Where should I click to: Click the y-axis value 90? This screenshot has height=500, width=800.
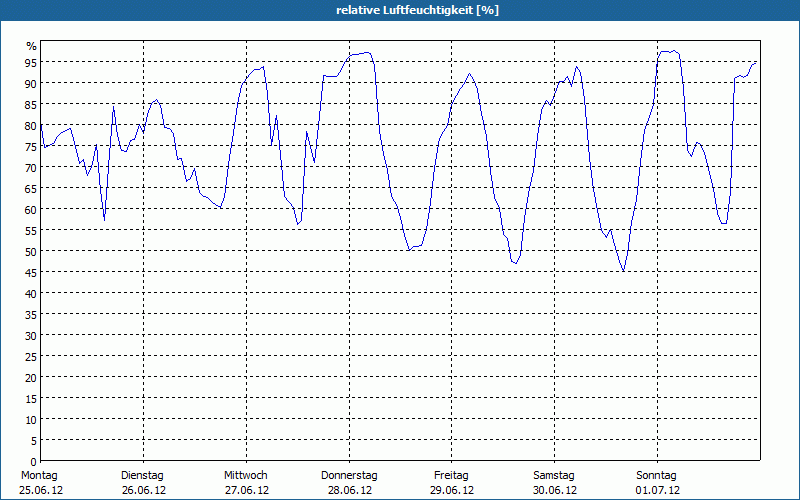(31, 83)
